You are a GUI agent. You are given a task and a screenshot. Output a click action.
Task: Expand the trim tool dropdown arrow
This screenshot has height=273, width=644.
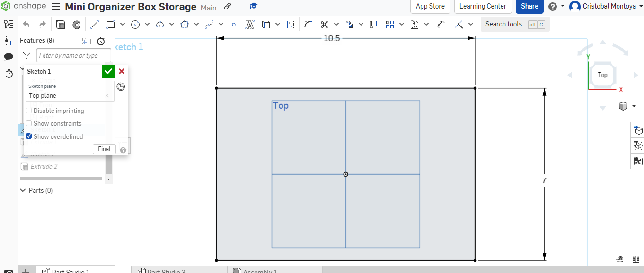point(336,25)
